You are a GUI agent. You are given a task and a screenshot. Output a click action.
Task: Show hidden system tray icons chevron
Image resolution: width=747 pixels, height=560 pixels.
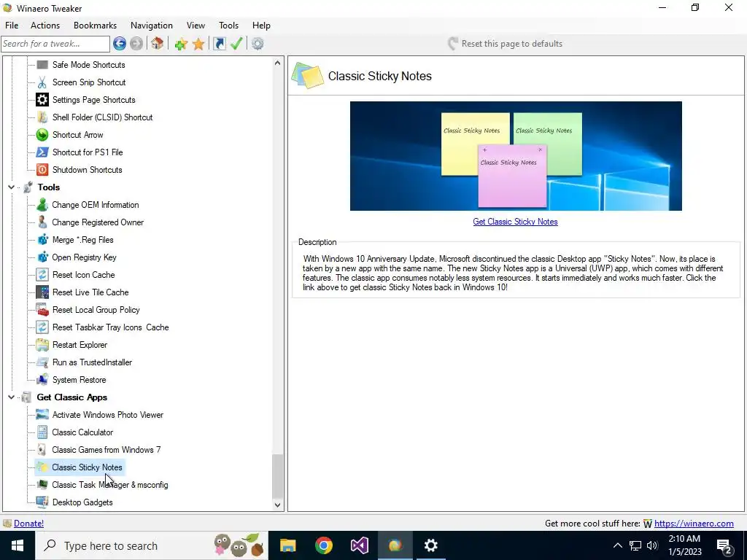pos(617,545)
